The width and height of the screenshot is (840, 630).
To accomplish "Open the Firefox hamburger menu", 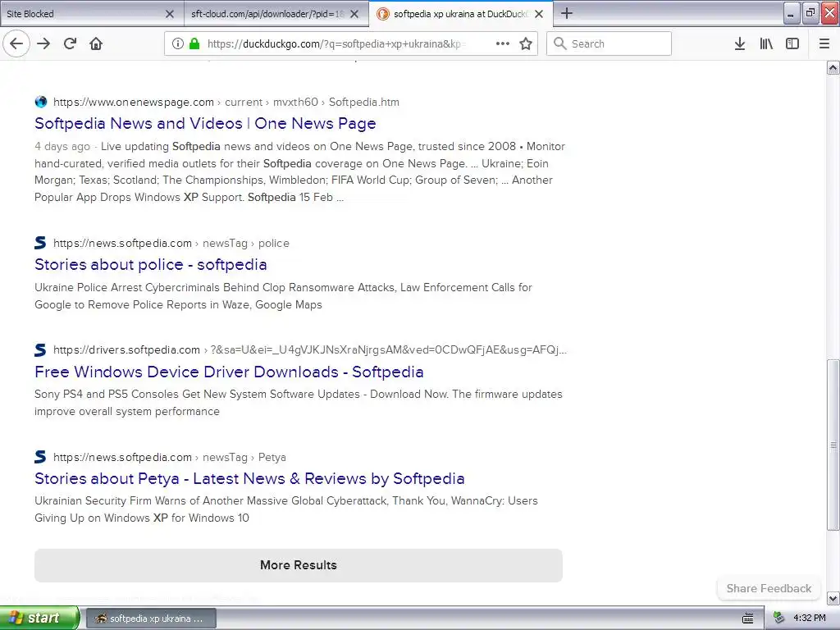I will point(824,43).
